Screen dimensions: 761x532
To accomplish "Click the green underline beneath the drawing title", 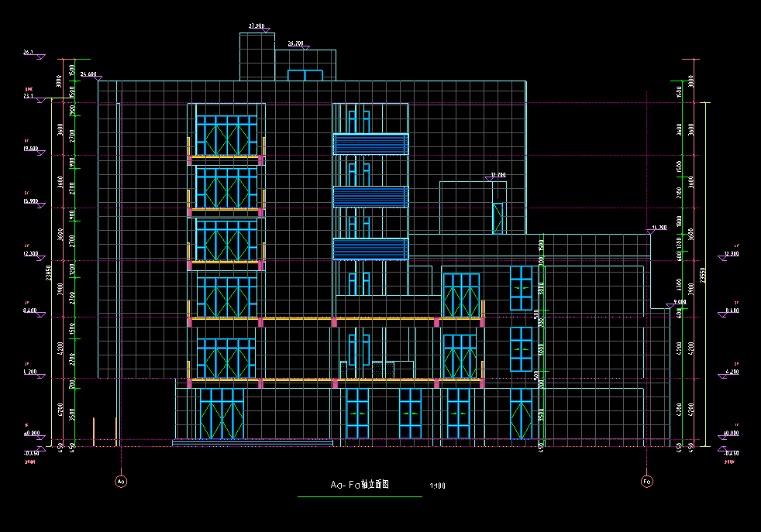I will click(360, 496).
